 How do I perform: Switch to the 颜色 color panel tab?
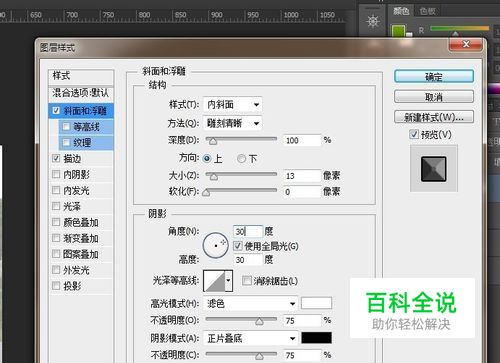[x=401, y=11]
